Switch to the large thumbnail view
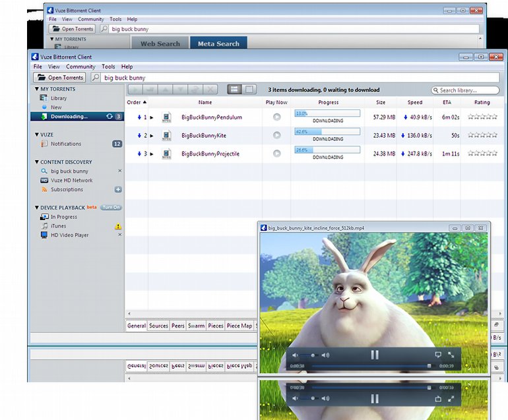 (249, 90)
